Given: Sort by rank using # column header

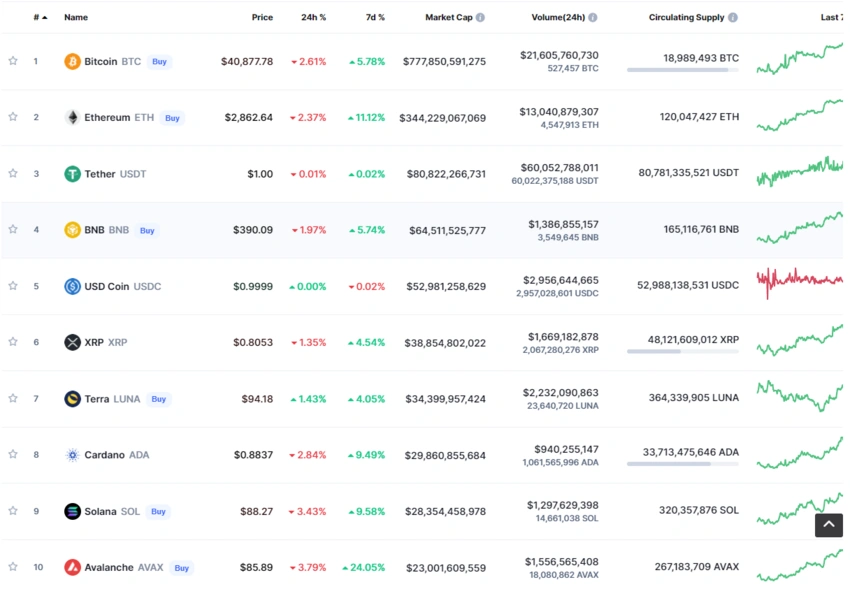Looking at the screenshot, I should (x=40, y=18).
